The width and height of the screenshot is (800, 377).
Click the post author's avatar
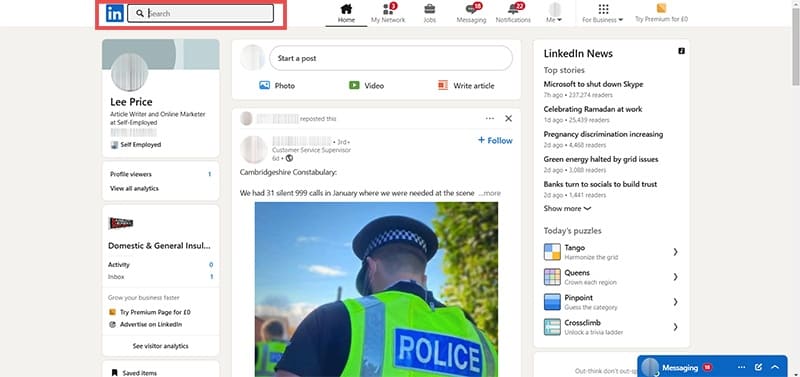point(254,149)
